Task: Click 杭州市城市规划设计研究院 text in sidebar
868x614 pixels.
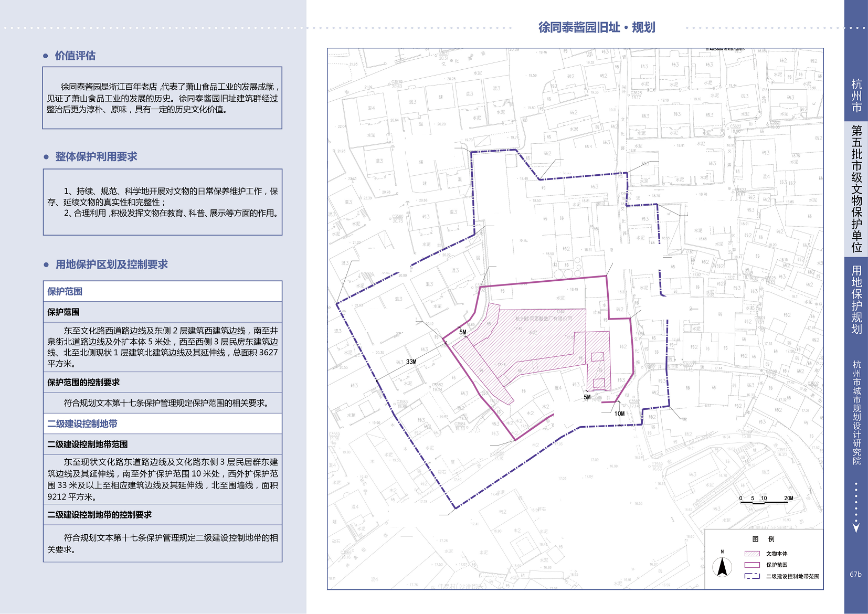Action: click(856, 412)
